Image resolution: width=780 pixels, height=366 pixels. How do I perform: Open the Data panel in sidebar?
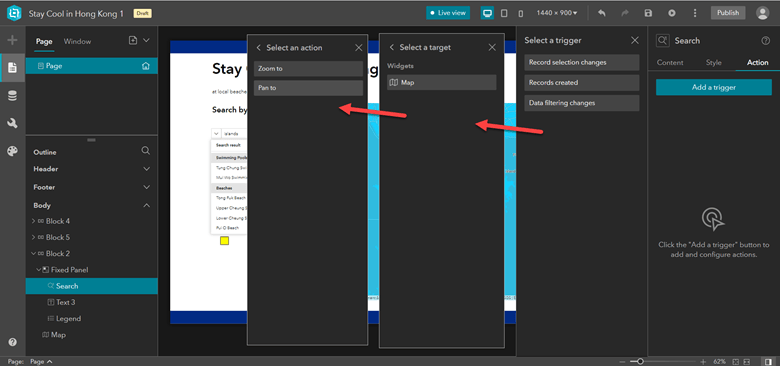pos(12,96)
